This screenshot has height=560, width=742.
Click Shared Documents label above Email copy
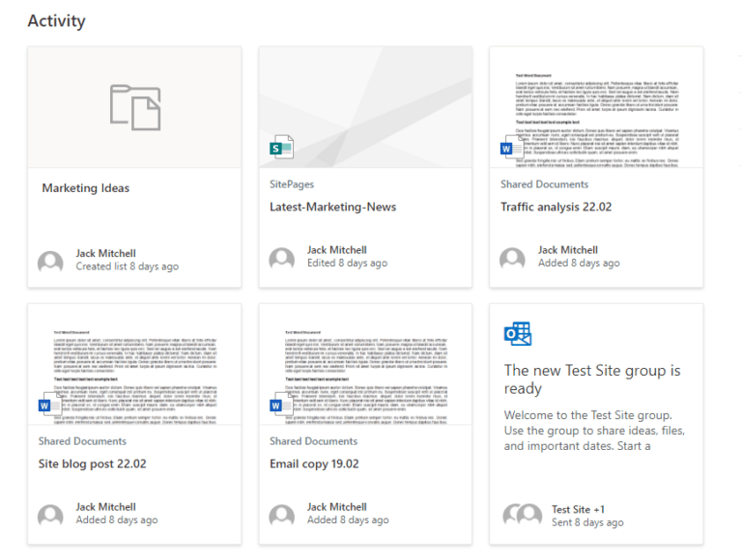(314, 441)
